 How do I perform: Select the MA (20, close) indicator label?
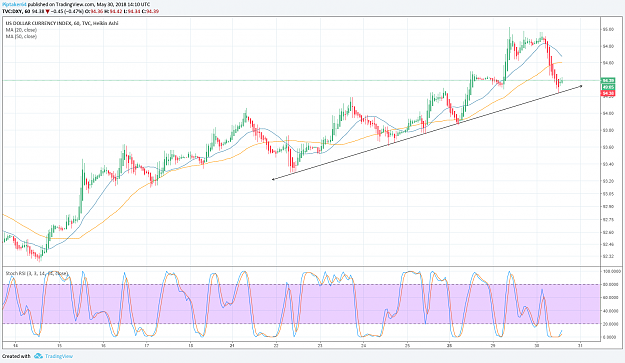click(21, 30)
